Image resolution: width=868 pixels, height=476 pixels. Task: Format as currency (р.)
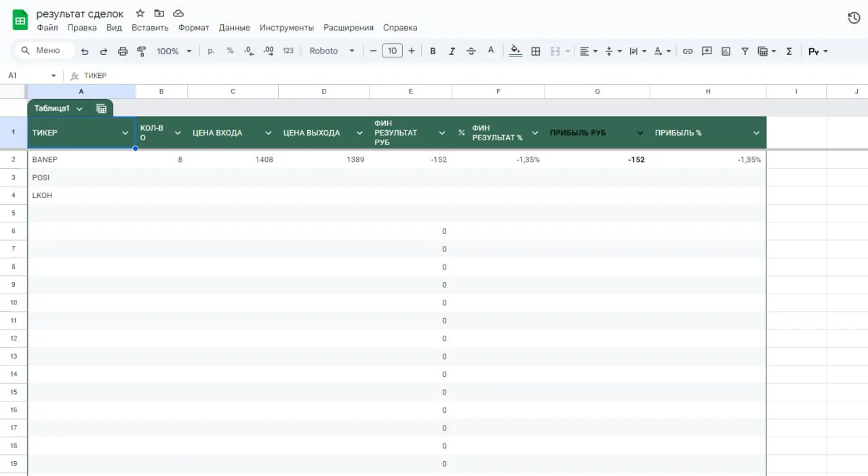(211, 51)
